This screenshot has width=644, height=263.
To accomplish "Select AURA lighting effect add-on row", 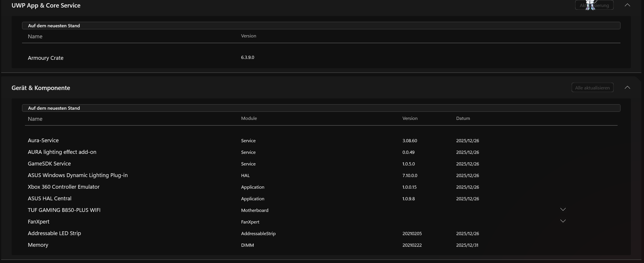I will tap(62, 152).
